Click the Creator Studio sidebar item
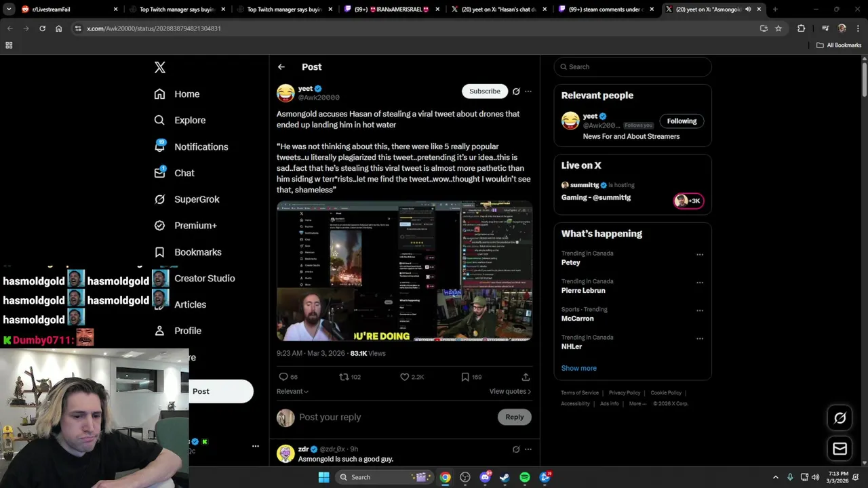Screen dimensions: 868x488 click(x=204, y=278)
